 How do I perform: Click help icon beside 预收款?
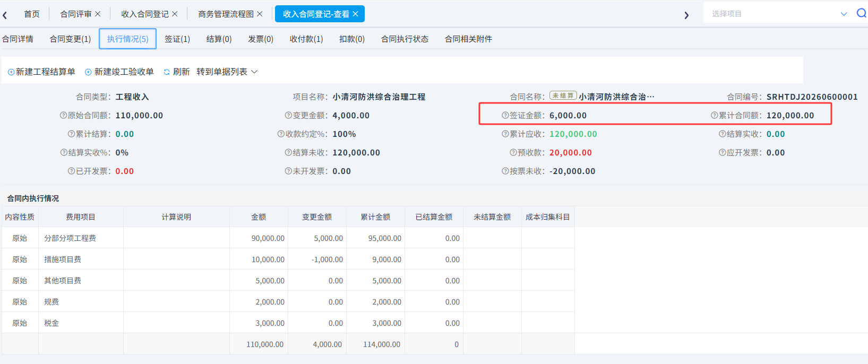pos(513,152)
